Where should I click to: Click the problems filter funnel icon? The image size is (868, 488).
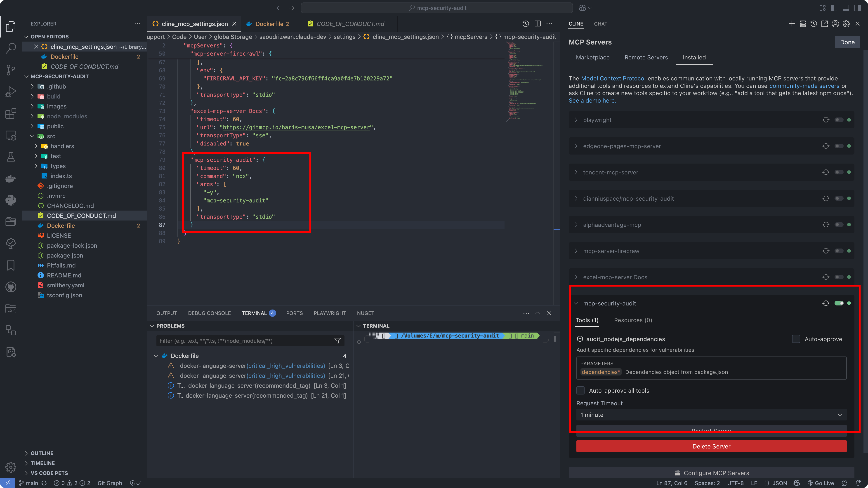(x=337, y=341)
